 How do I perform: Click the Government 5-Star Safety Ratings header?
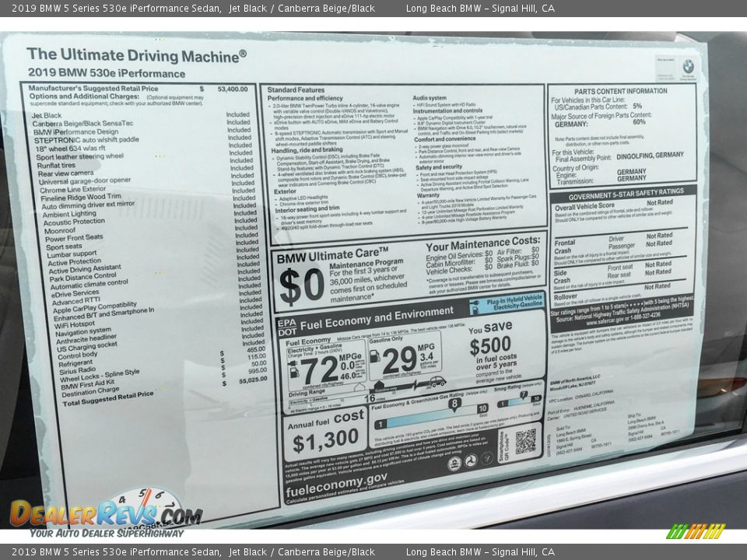tap(621, 191)
